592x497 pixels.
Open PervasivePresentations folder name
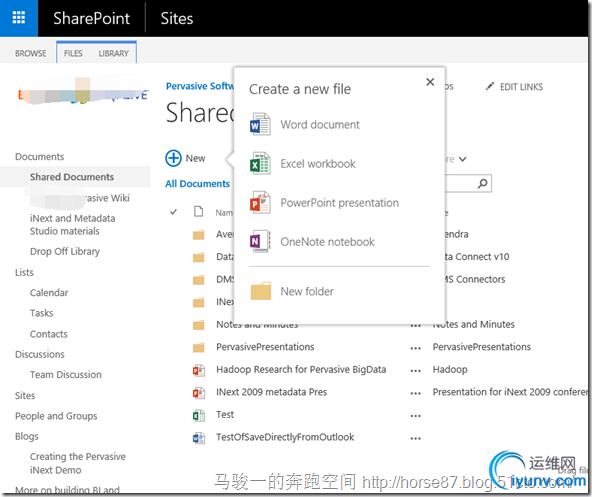pyautogui.click(x=265, y=347)
